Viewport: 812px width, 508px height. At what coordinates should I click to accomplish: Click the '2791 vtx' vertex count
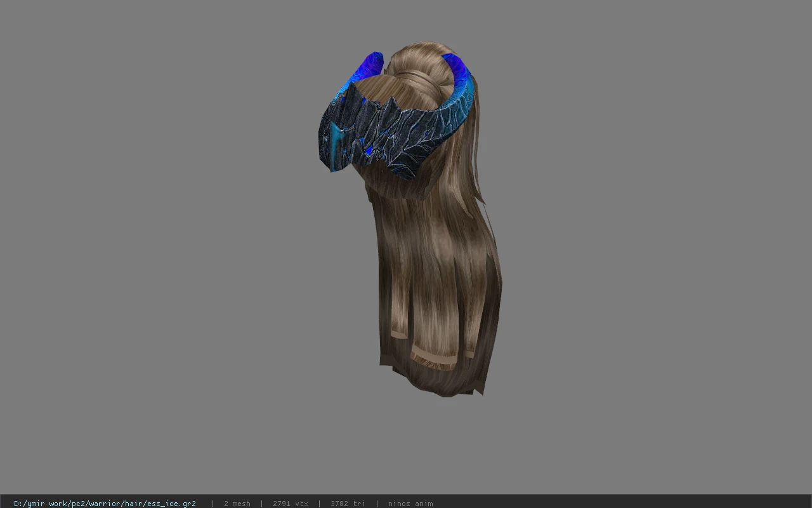tap(290, 504)
